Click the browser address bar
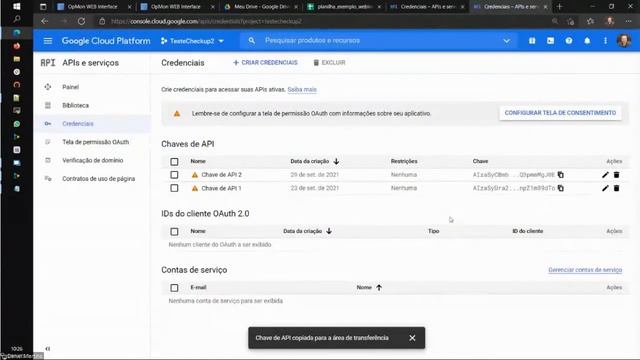The width and height of the screenshot is (640, 360). (x=322, y=21)
